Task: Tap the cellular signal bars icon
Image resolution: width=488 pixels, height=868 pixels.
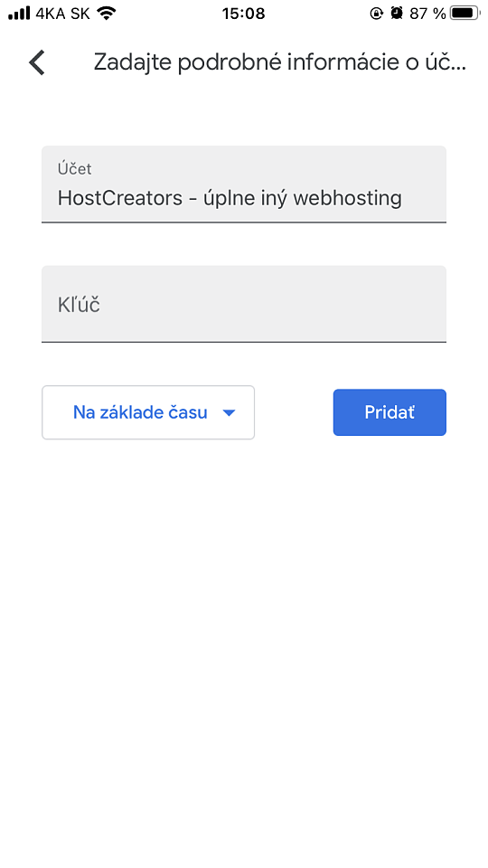Action: click(x=19, y=14)
